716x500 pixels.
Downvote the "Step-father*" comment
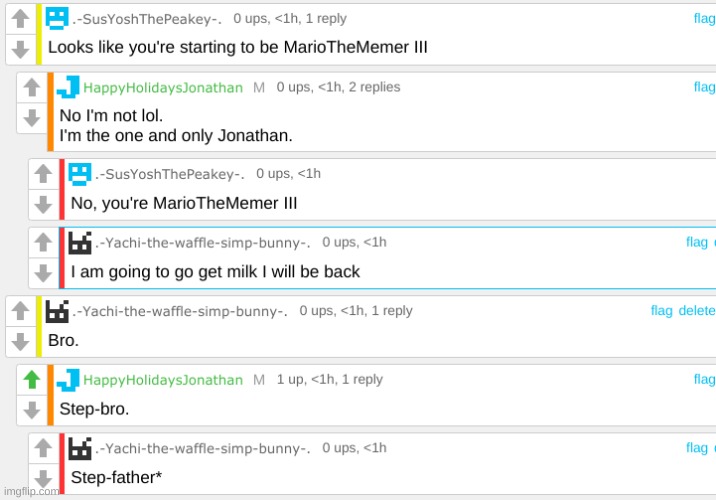[43, 479]
